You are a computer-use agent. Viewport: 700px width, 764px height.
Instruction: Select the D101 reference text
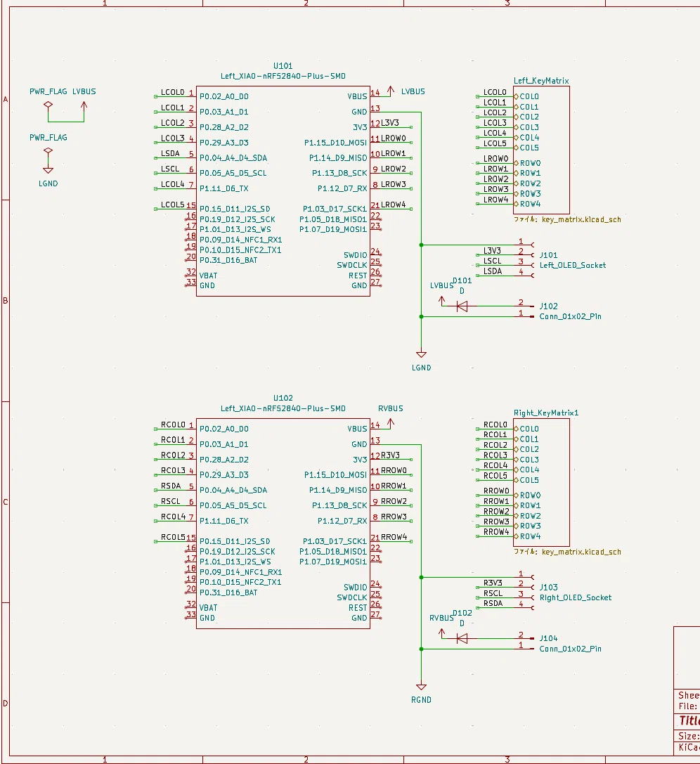pos(462,280)
